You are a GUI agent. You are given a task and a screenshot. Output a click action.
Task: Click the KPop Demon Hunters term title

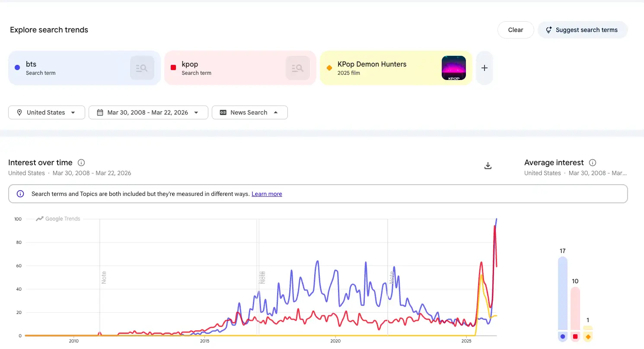pos(372,64)
